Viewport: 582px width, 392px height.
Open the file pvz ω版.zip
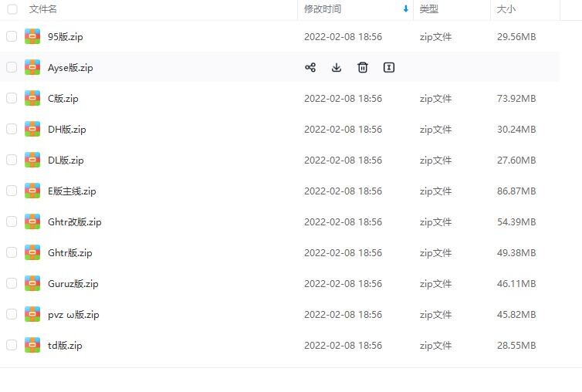(73, 314)
